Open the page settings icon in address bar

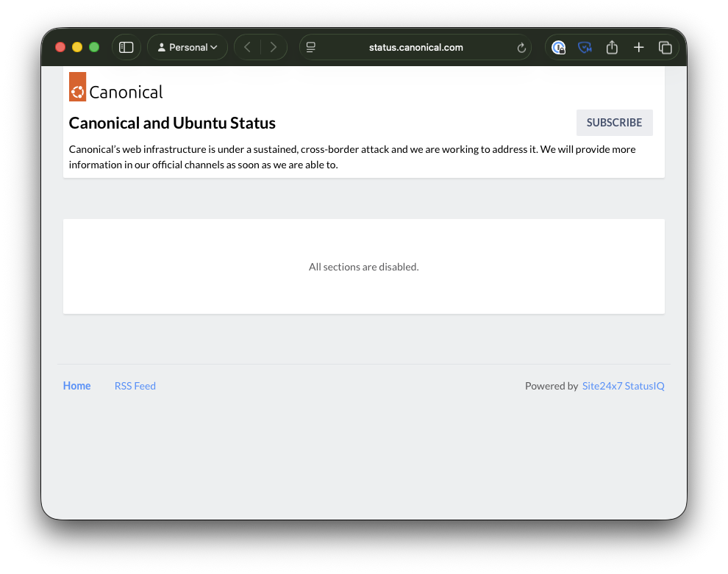311,47
